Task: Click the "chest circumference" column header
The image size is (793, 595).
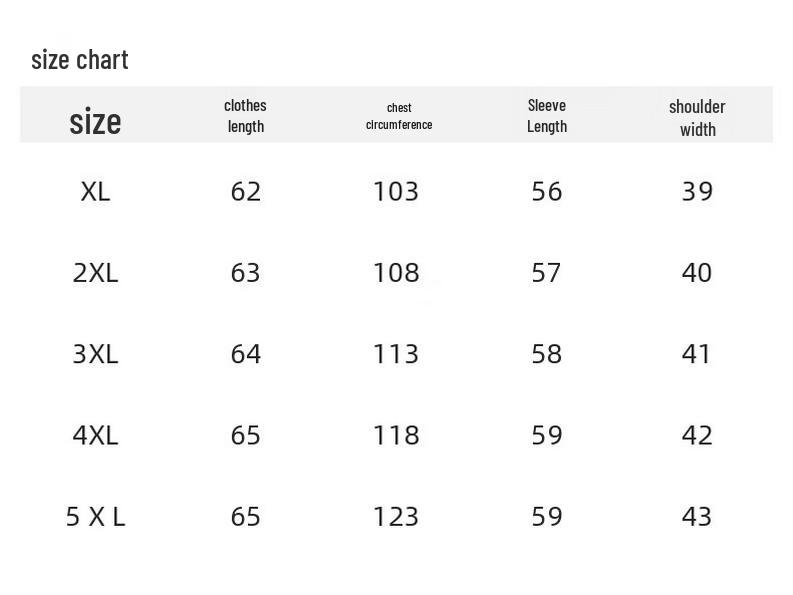Action: pos(399,116)
